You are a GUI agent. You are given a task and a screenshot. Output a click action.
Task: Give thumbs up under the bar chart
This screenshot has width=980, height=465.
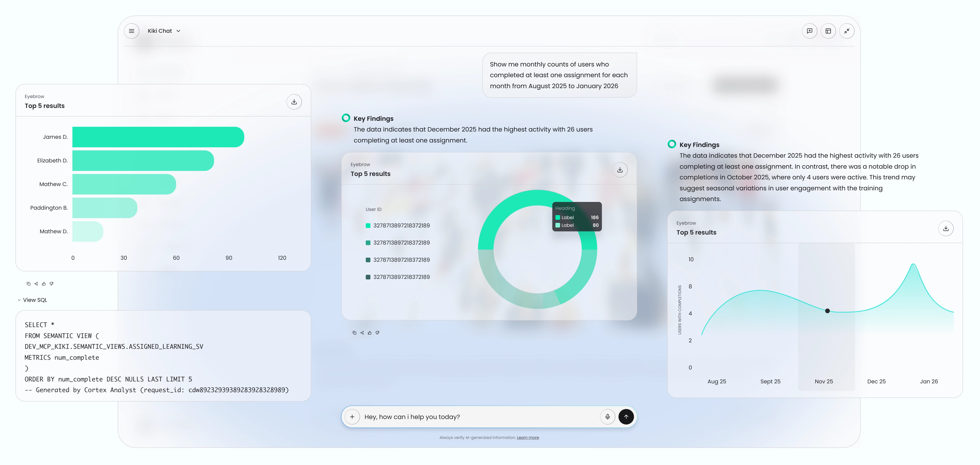coord(44,283)
